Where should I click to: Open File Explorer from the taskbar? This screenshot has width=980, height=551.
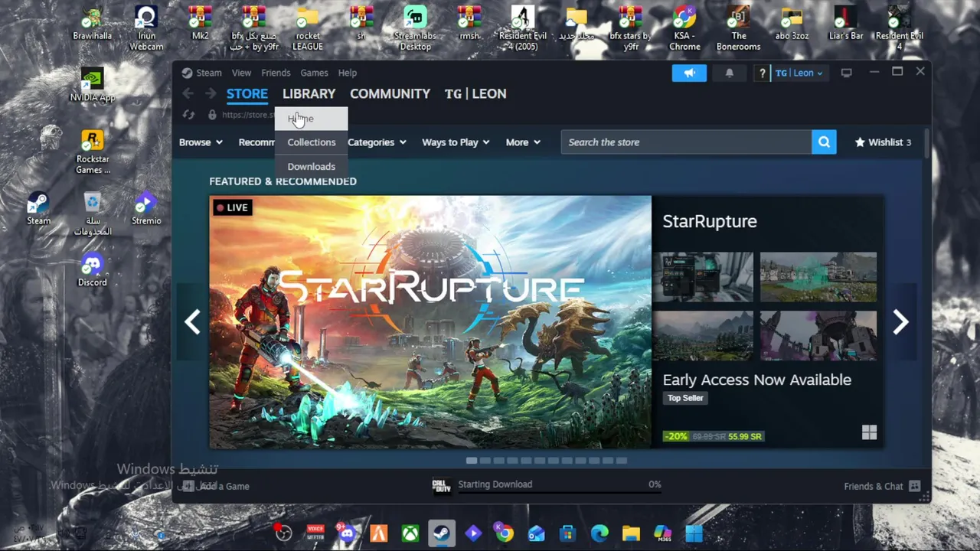point(631,533)
